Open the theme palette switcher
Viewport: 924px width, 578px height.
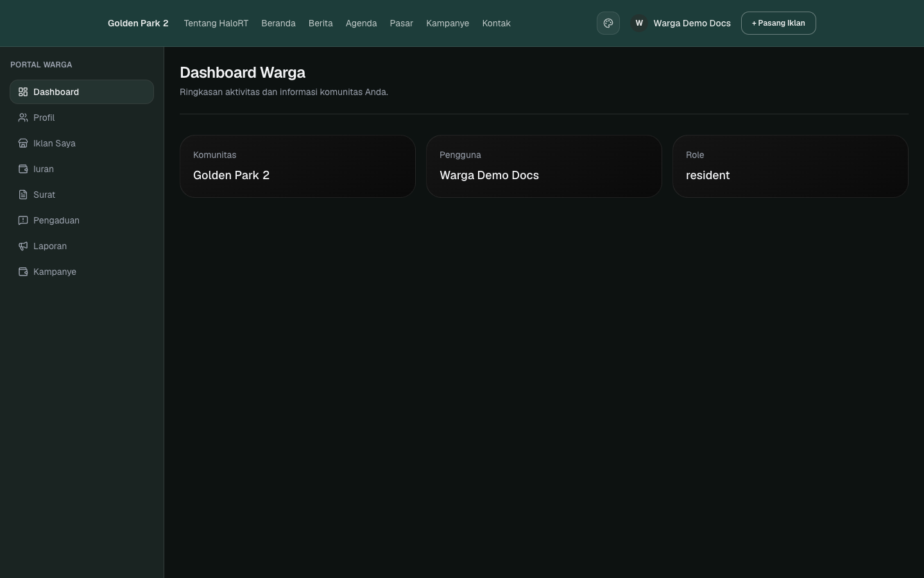[608, 23]
